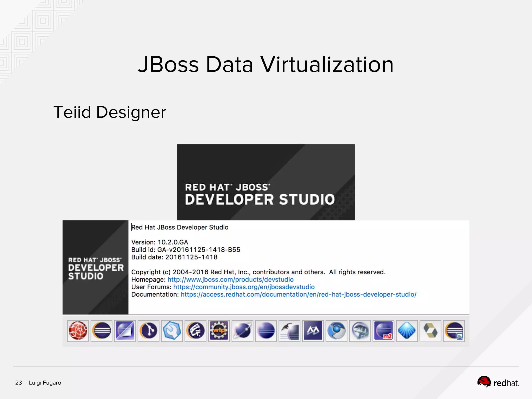The image size is (532, 399).
Task: Click the bird-over-sphere plugin icon
Action: 289,331
